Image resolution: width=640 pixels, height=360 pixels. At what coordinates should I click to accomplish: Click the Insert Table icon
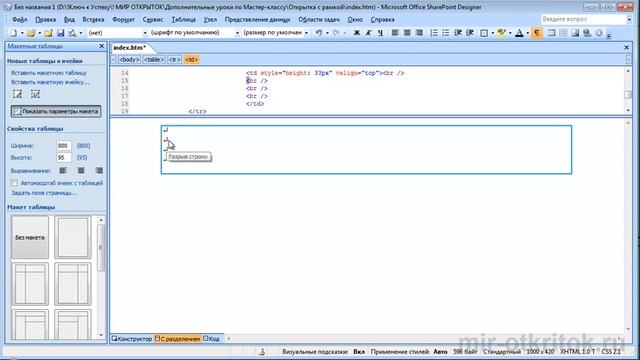[551, 33]
